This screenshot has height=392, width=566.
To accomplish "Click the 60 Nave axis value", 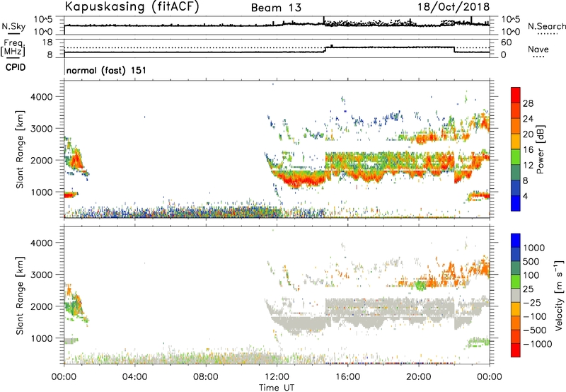I will 507,42.
